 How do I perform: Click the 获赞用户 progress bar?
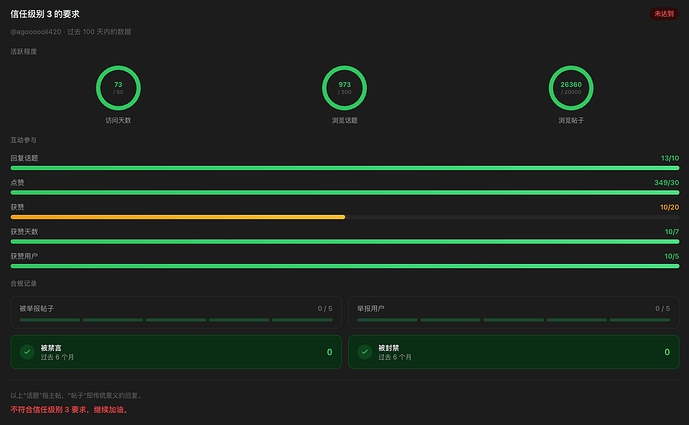[345, 266]
